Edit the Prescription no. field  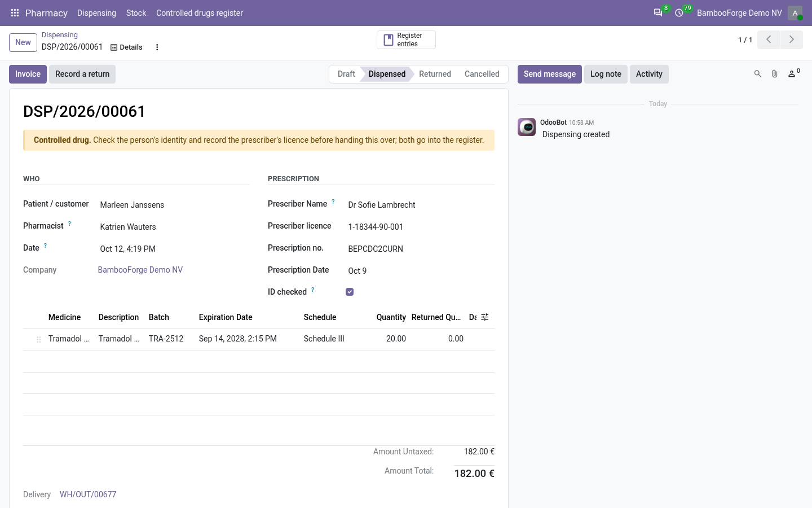(x=420, y=249)
